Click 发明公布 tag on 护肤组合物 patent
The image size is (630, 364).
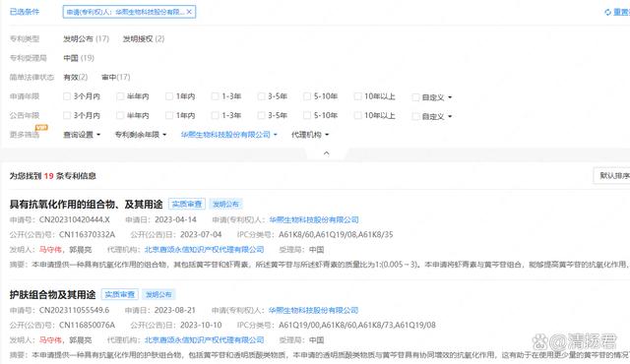coord(158,294)
